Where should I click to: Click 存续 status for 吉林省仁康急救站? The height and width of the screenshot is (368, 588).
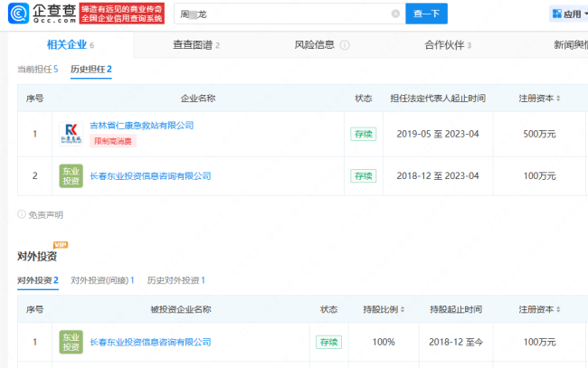[364, 134]
